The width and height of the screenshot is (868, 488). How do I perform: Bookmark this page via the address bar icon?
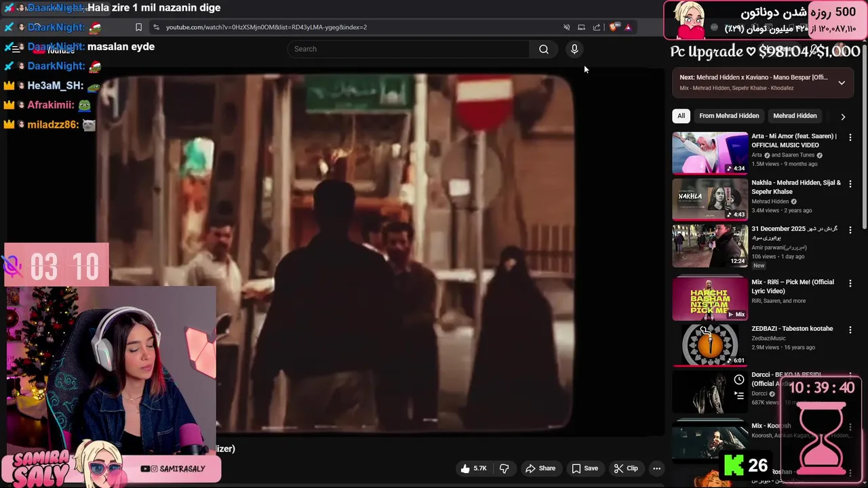click(138, 27)
